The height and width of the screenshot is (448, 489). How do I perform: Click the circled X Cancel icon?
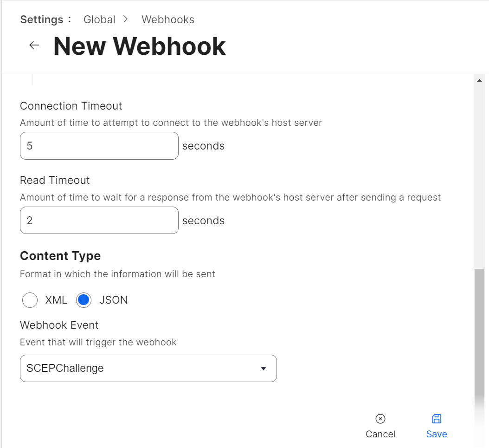(x=380, y=419)
